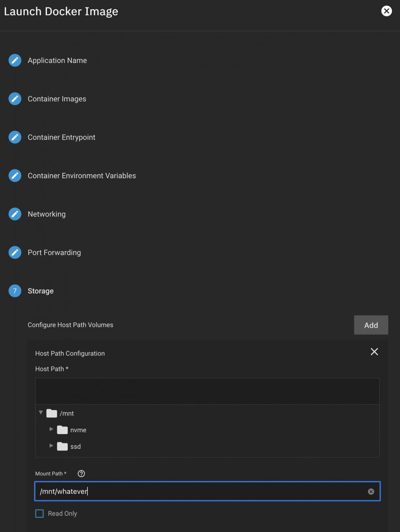Image resolution: width=400 pixels, height=532 pixels.
Task: Add a new host path volume
Action: (x=371, y=325)
